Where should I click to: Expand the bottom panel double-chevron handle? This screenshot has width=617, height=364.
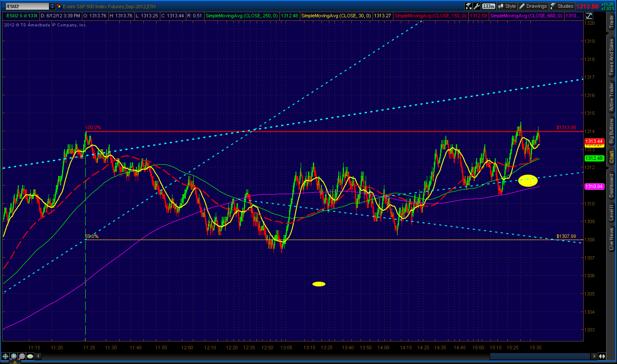(x=14, y=361)
